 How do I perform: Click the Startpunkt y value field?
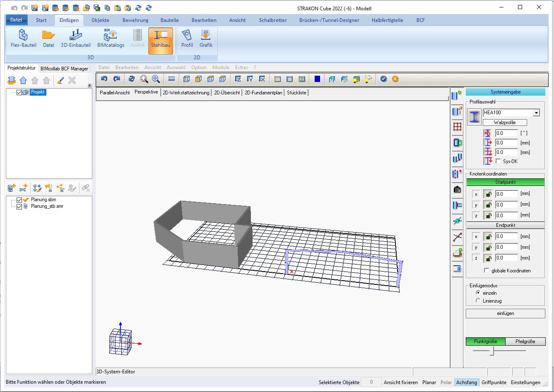506,205
